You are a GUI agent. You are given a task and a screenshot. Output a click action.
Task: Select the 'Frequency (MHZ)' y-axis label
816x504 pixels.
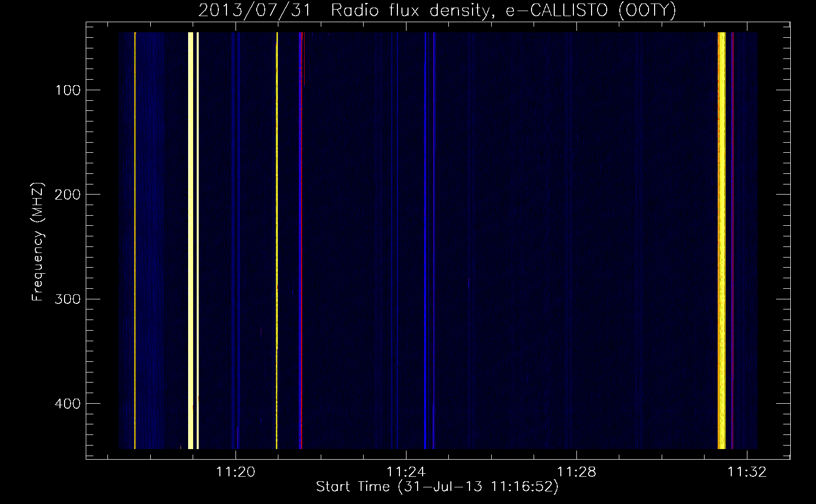coord(38,242)
